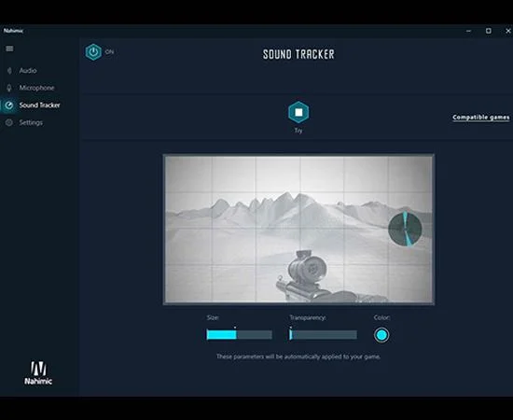Open the Audio section

28,70
